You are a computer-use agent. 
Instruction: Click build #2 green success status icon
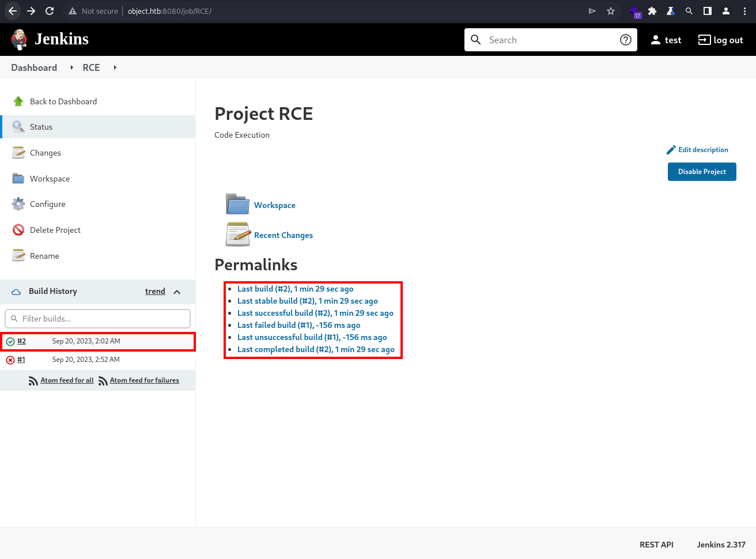tap(10, 342)
